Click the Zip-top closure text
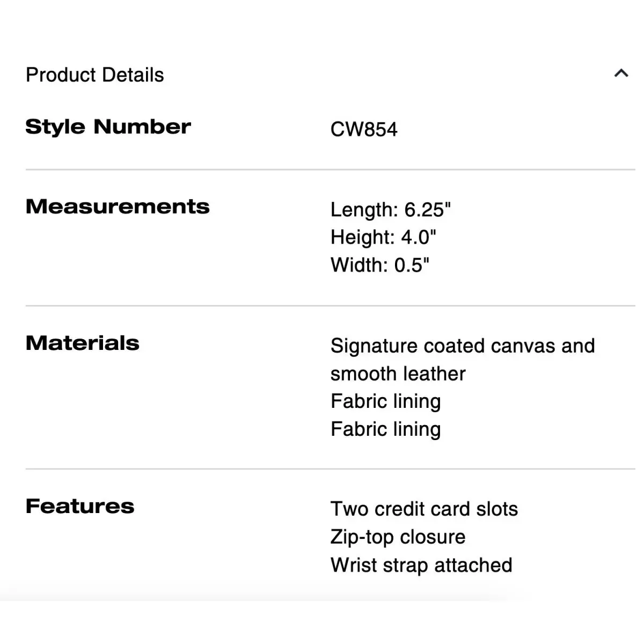The height and width of the screenshot is (644, 644). tap(398, 537)
